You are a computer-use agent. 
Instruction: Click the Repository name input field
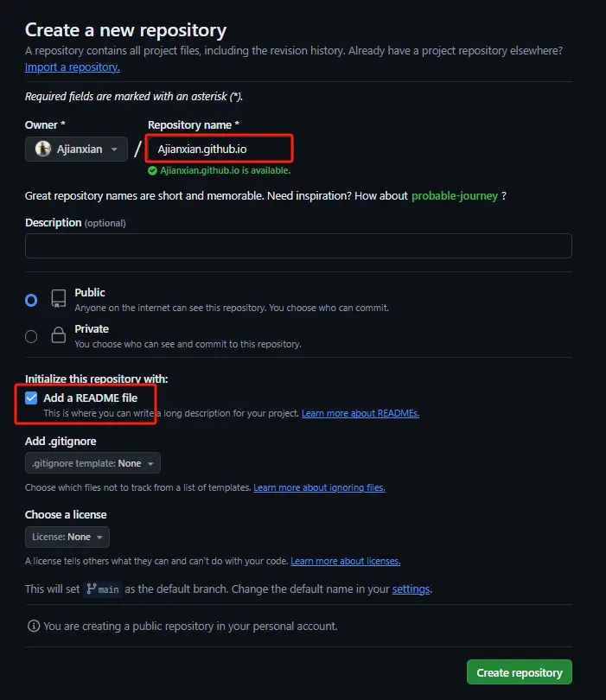pyautogui.click(x=220, y=149)
